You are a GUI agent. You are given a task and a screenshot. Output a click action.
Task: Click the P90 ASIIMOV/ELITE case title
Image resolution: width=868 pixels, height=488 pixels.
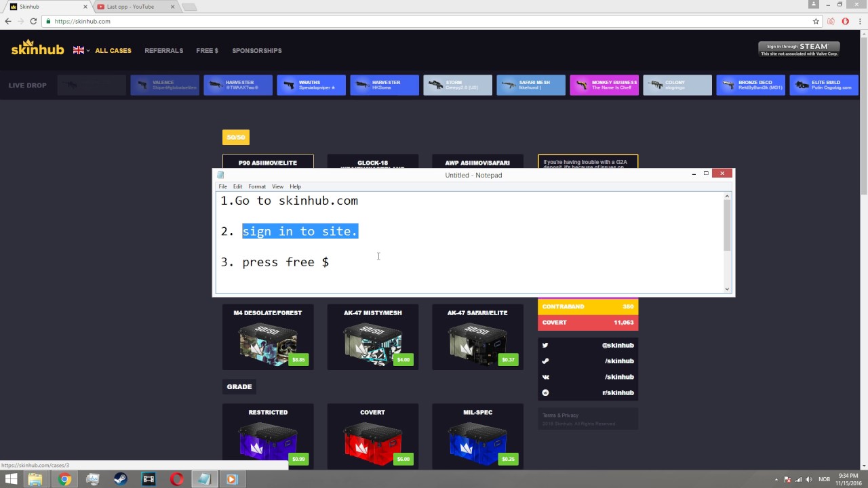pyautogui.click(x=268, y=163)
